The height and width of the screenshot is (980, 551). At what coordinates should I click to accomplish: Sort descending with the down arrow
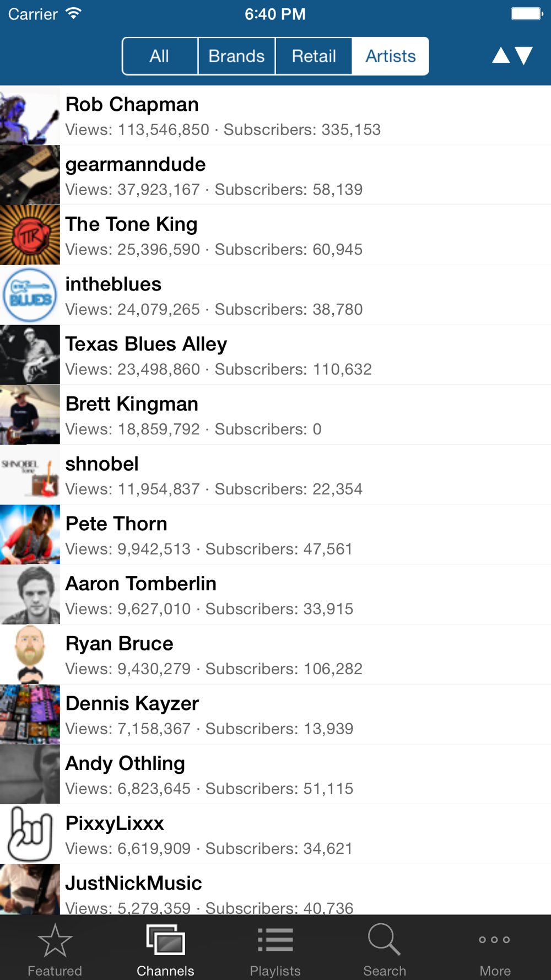pyautogui.click(x=524, y=56)
